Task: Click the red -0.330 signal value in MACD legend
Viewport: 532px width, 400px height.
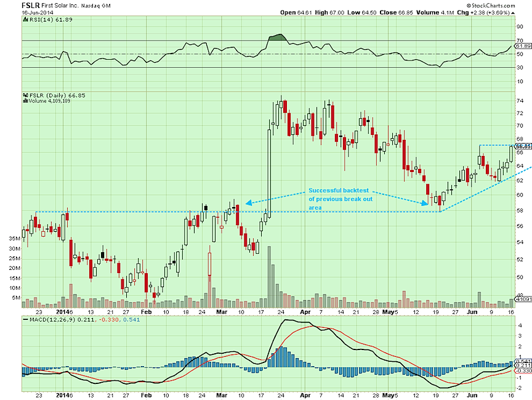Action: (x=108, y=320)
